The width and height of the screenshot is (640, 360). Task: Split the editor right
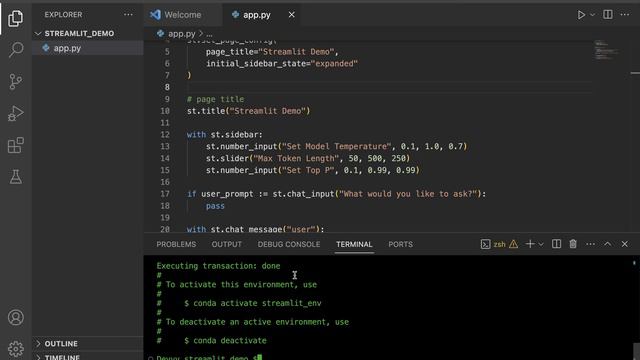pos(608,15)
